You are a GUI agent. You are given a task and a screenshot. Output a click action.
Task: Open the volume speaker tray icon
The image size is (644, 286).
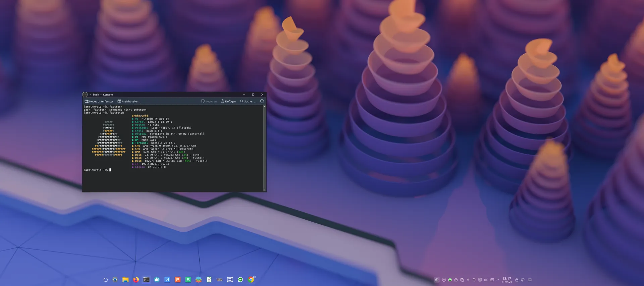486,280
